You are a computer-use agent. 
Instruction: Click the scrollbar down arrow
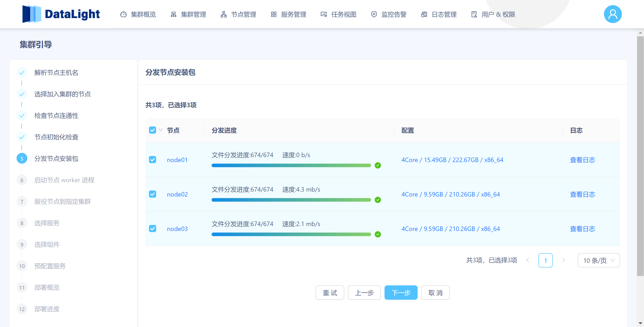pyautogui.click(x=640, y=323)
